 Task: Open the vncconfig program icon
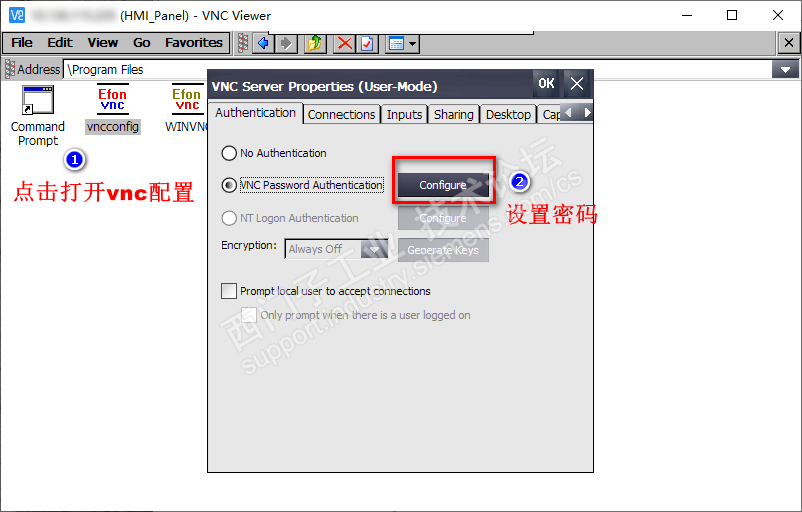113,99
